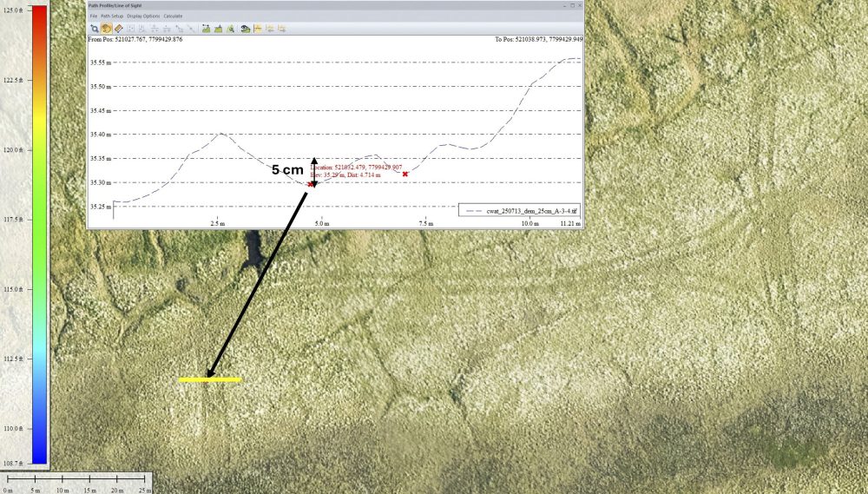Viewport: 868px width, 494px height.
Task: Open the File menu
Action: tap(94, 16)
